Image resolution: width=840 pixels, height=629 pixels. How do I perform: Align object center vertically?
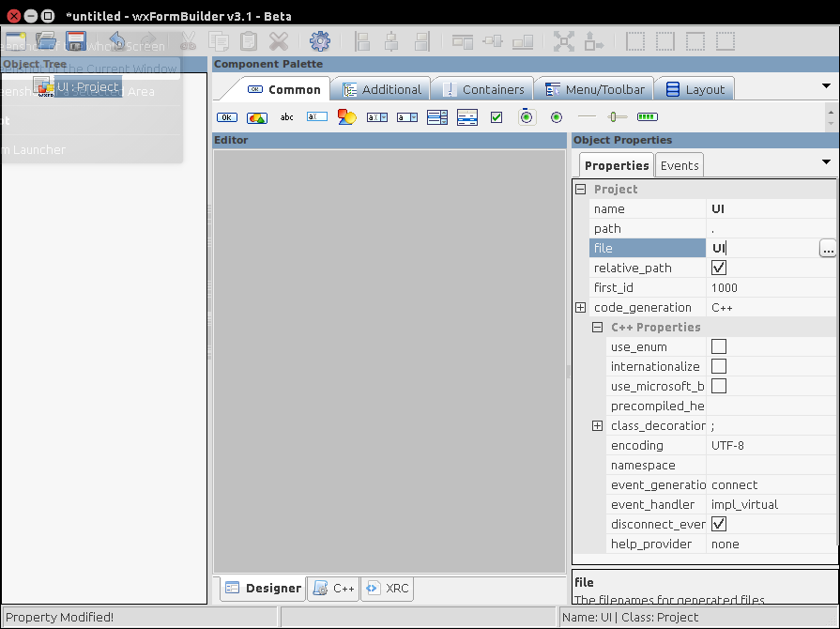click(x=493, y=41)
